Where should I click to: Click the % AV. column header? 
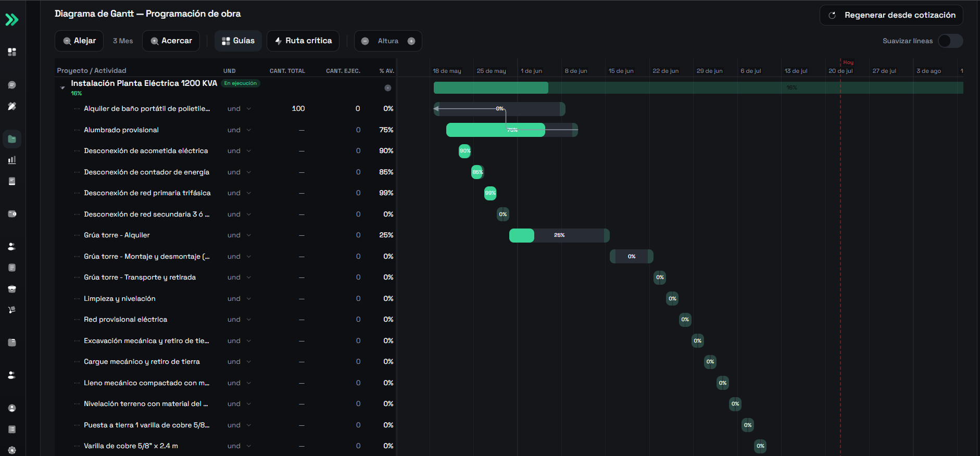pos(386,71)
